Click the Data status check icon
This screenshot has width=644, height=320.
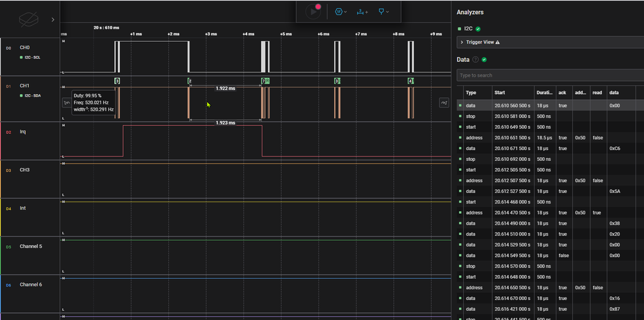pyautogui.click(x=484, y=59)
